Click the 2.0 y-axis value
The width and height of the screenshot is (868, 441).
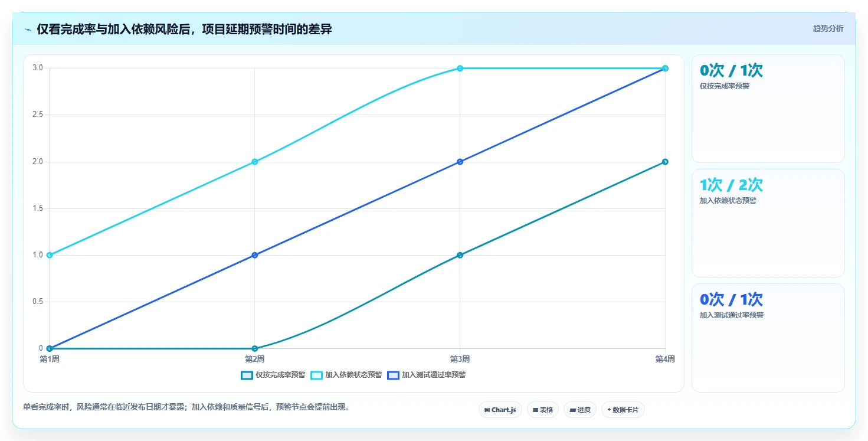[x=38, y=161]
